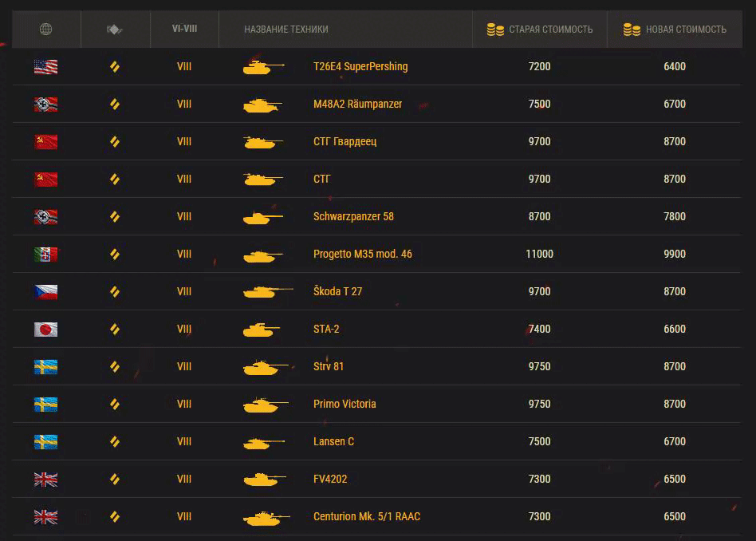Screen dimensions: 756x541
Task: Open the Strv 81 vehicle link
Action: pyautogui.click(x=329, y=367)
